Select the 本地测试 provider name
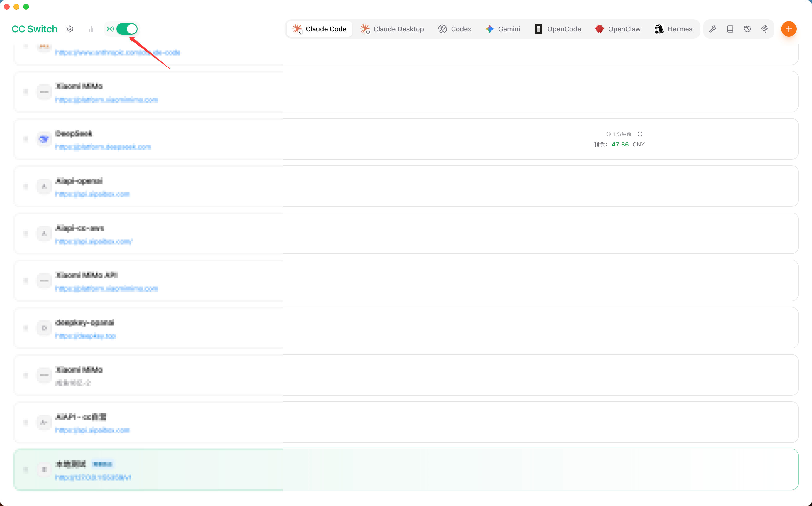The width and height of the screenshot is (812, 506). [x=71, y=464]
